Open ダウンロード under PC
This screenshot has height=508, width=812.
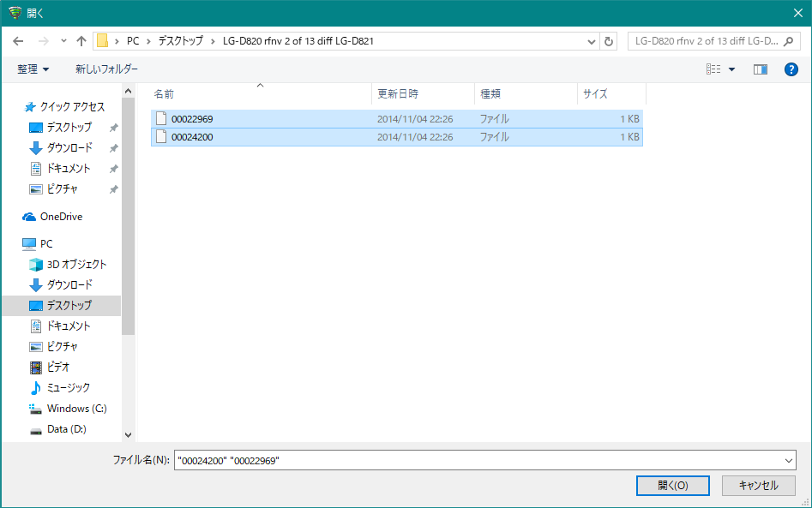point(69,284)
